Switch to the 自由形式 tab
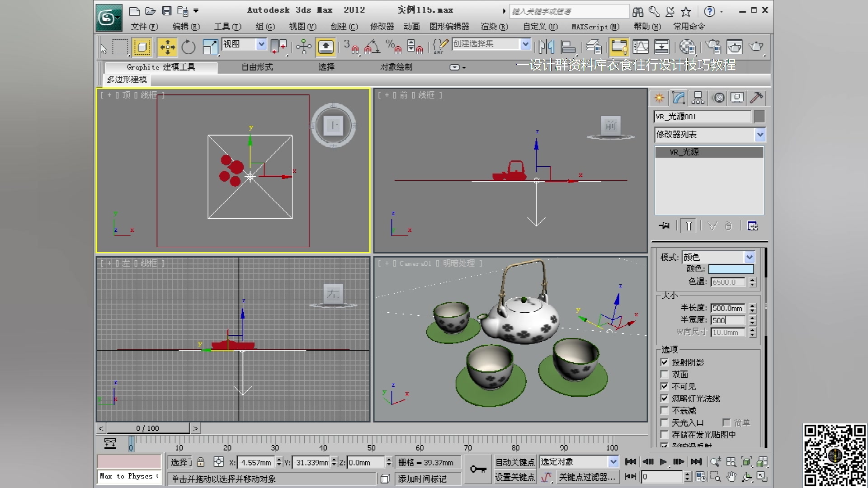 click(x=257, y=67)
